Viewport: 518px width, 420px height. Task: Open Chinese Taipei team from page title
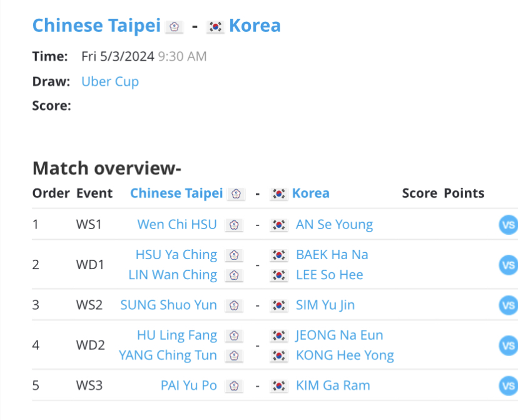point(96,26)
